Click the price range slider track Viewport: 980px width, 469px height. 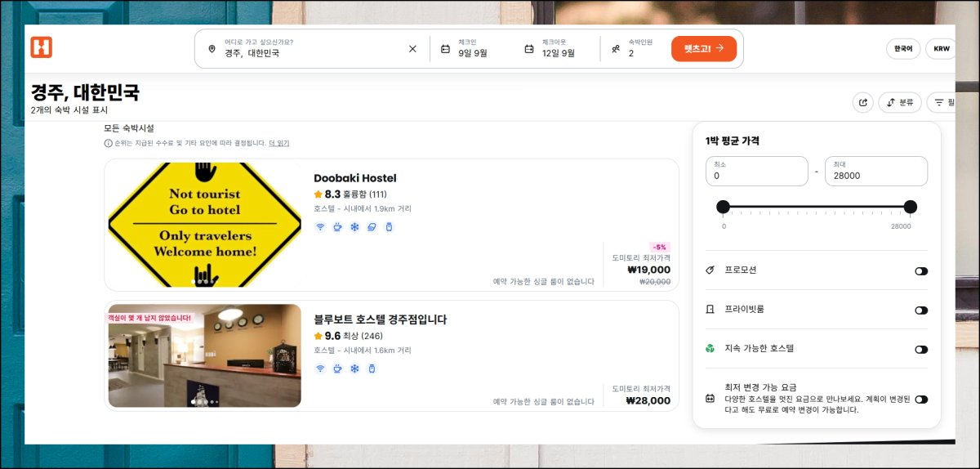point(817,207)
